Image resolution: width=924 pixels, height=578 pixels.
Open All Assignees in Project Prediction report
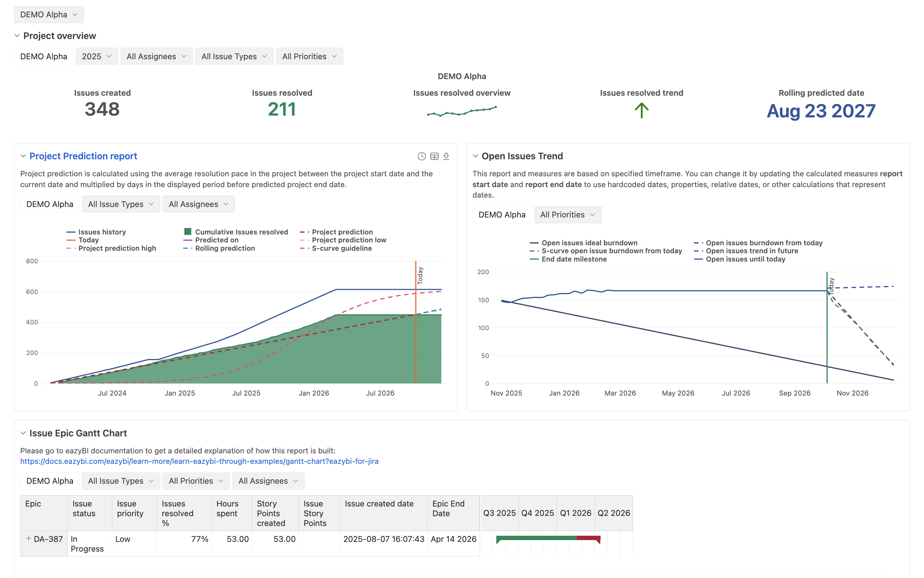pos(199,204)
